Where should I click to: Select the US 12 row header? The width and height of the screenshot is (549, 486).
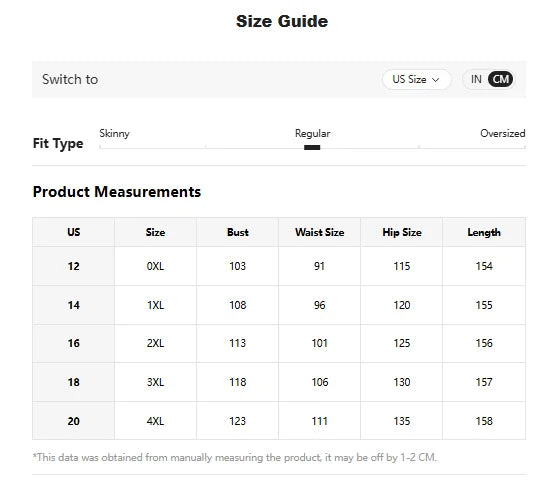(x=74, y=266)
